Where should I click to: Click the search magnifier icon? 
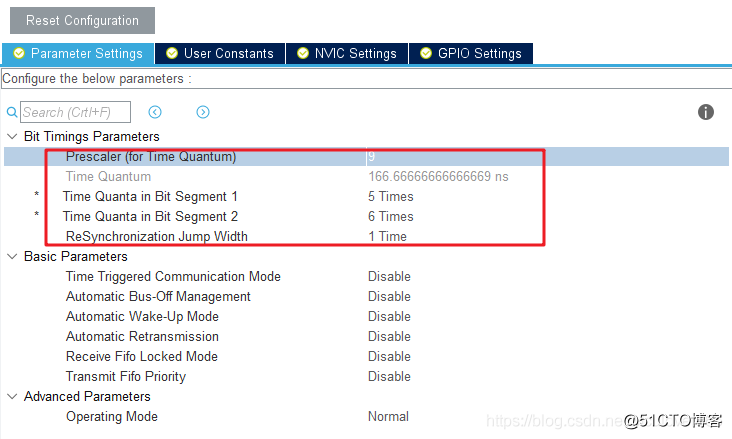(12, 113)
